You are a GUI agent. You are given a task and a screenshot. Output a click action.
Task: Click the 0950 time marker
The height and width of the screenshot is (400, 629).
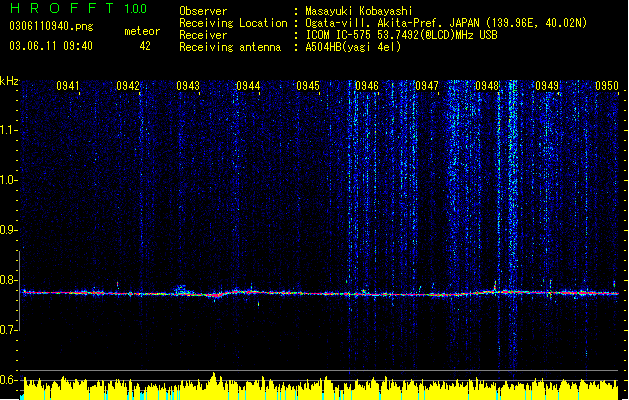click(607, 86)
